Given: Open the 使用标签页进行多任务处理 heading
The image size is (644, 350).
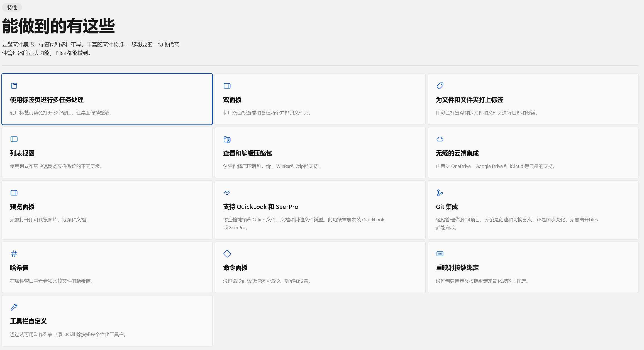Looking at the screenshot, I should 47,100.
